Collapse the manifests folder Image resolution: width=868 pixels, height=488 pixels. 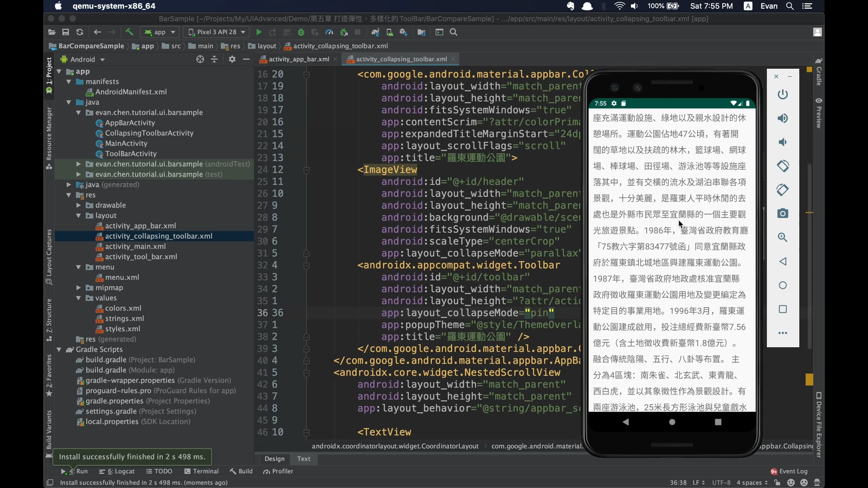pos(68,82)
